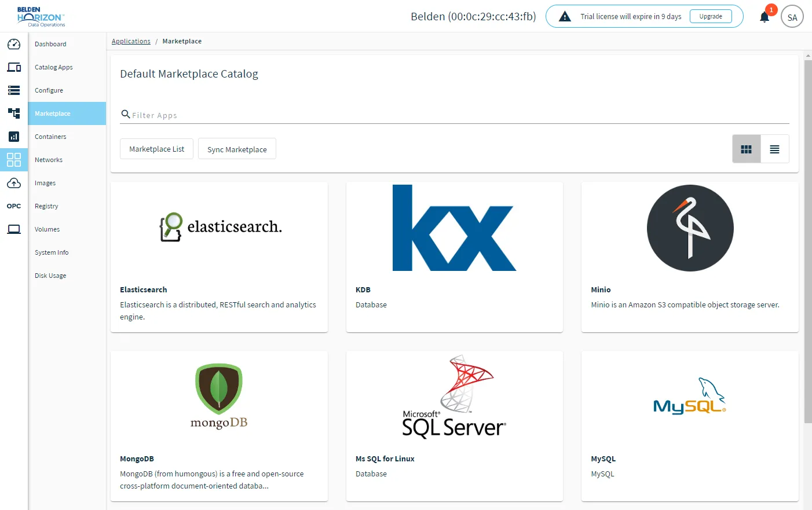Click the page vertical scrollbar
Image resolution: width=812 pixels, height=510 pixels.
(x=808, y=241)
